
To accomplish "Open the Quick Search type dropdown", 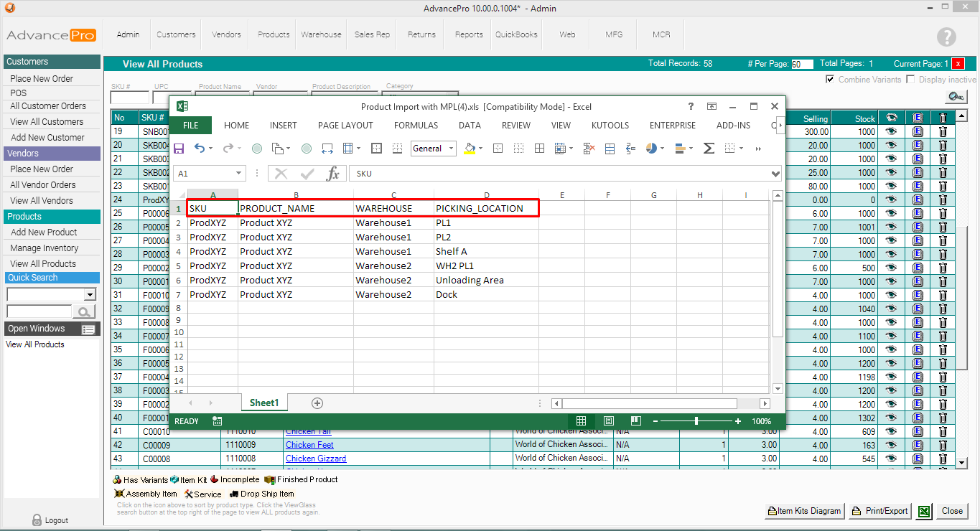I will pyautogui.click(x=90, y=295).
